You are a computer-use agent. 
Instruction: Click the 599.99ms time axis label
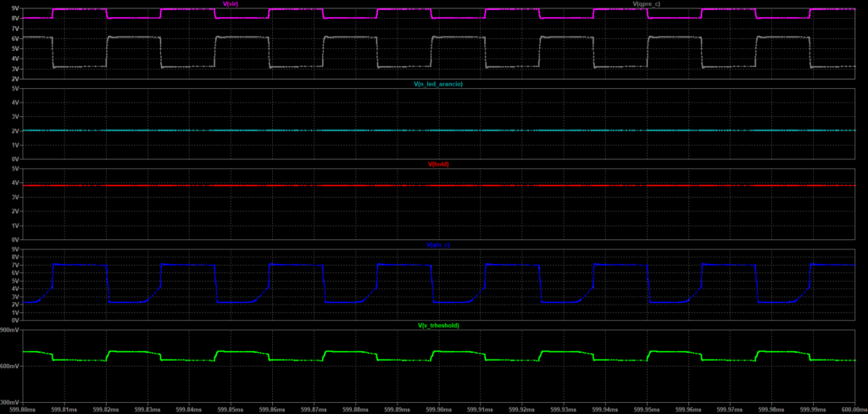(x=813, y=410)
